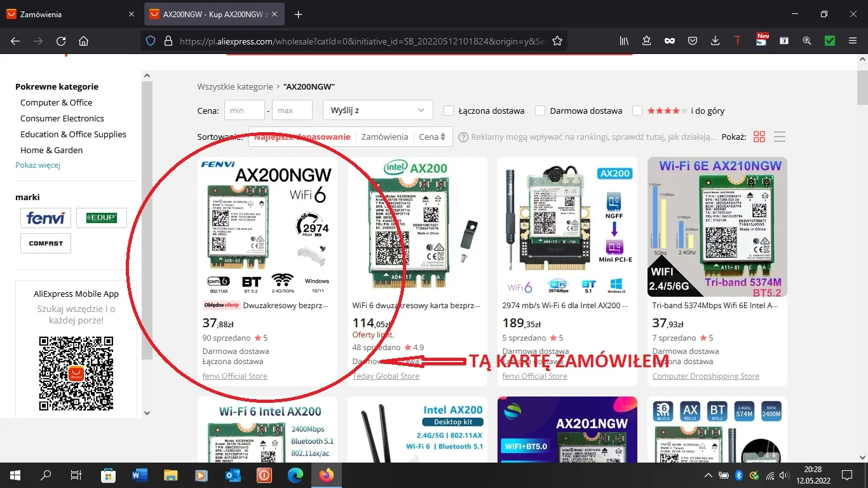Open Wszystkie kategorie breadcrumb link
Screen dimensions: 868x488
click(x=235, y=86)
